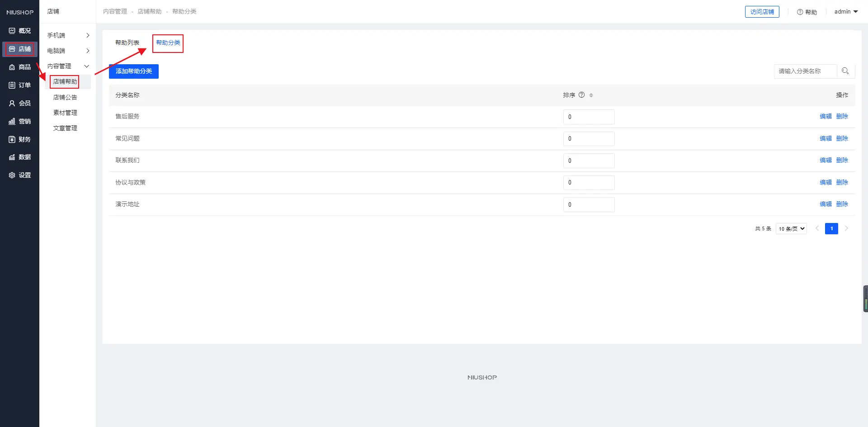Click the 排序 help question-mark icon
868x427 pixels.
point(582,95)
